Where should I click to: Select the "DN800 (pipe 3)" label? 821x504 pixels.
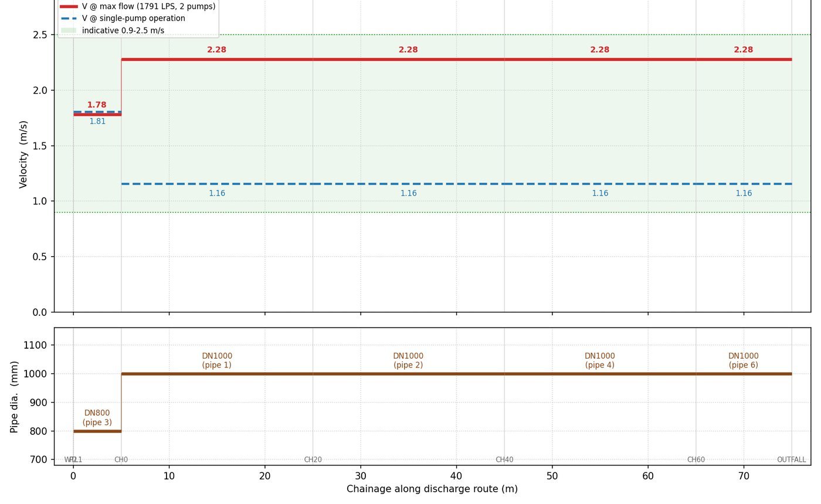coord(97,418)
